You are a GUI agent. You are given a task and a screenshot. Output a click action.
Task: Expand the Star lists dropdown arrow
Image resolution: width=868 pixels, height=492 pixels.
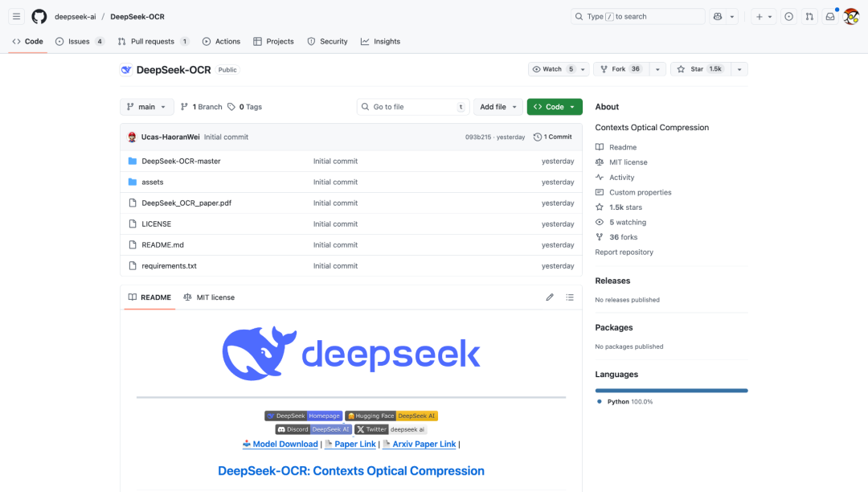tap(739, 69)
